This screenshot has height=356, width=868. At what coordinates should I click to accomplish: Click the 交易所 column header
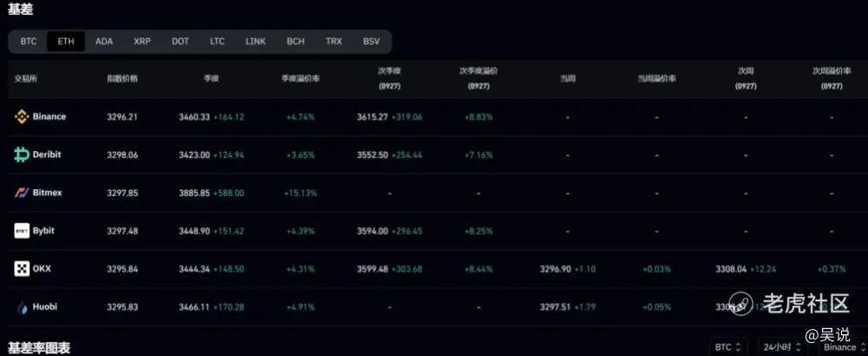point(25,78)
